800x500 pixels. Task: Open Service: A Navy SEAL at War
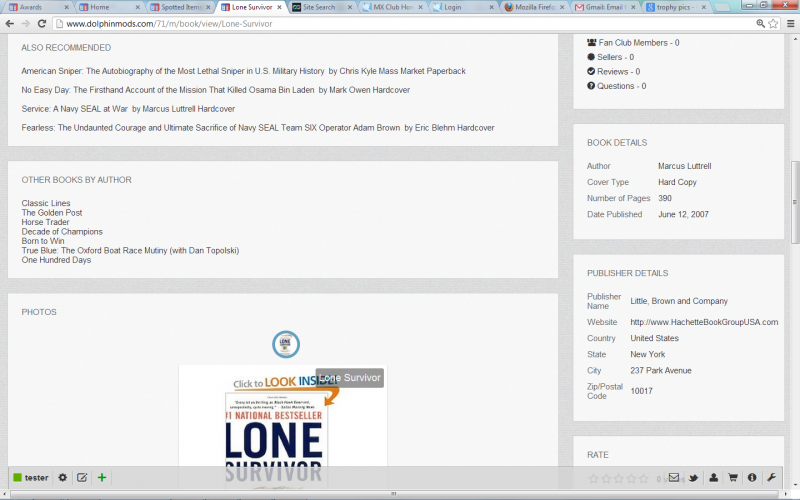coord(128,109)
